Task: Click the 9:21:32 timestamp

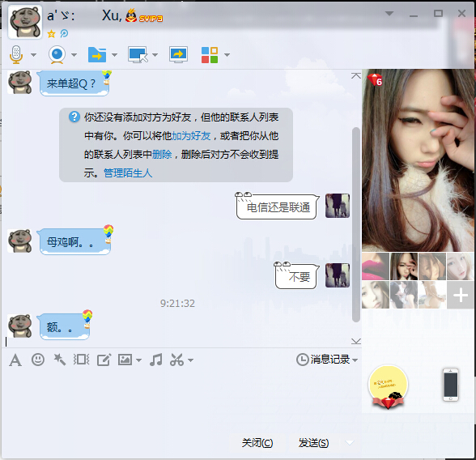Action: [x=177, y=304]
